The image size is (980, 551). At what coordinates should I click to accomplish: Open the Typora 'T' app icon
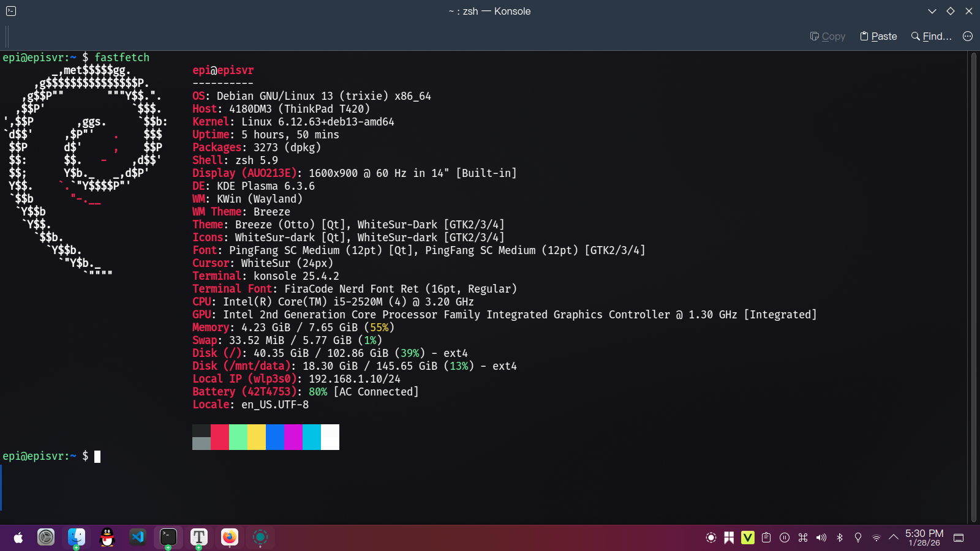click(199, 538)
